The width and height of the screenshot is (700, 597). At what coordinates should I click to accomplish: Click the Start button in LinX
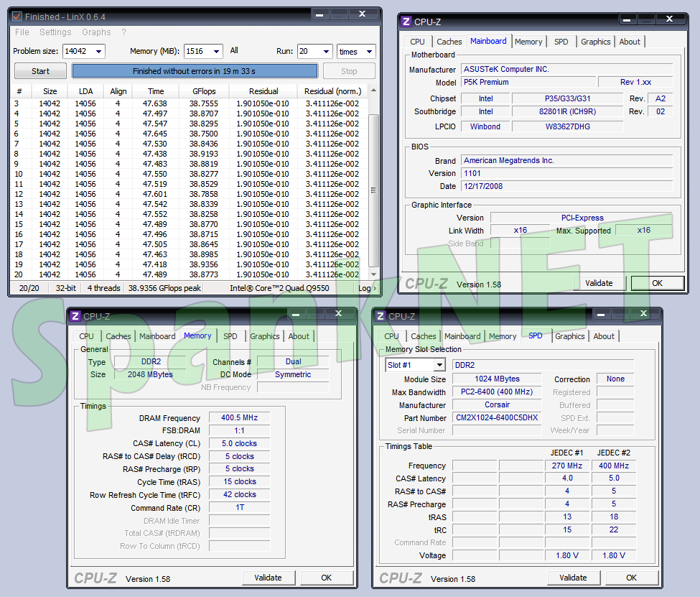[x=40, y=71]
